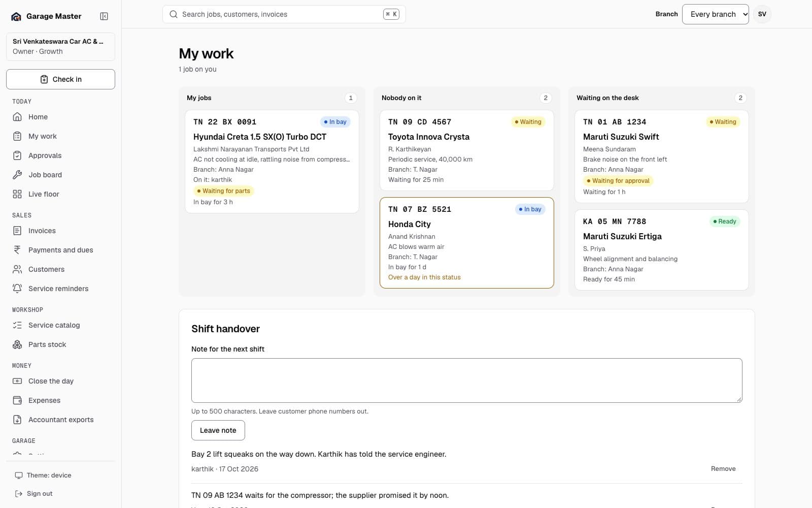Open the Toyota Innova Crysta job card
This screenshot has width=812, height=508.
click(467, 150)
